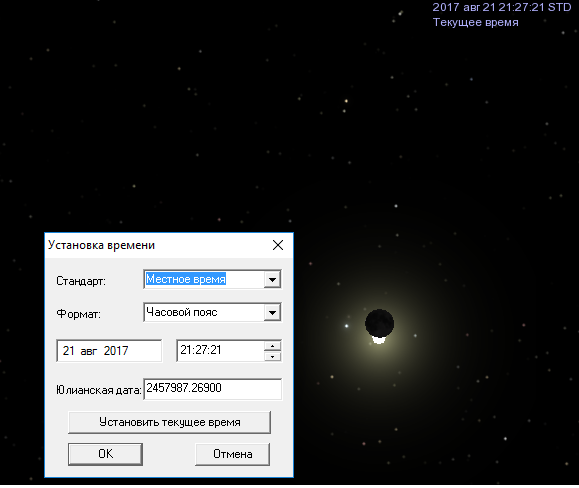Close the Установка времени dialog
The height and width of the screenshot is (488, 579).
click(x=278, y=245)
